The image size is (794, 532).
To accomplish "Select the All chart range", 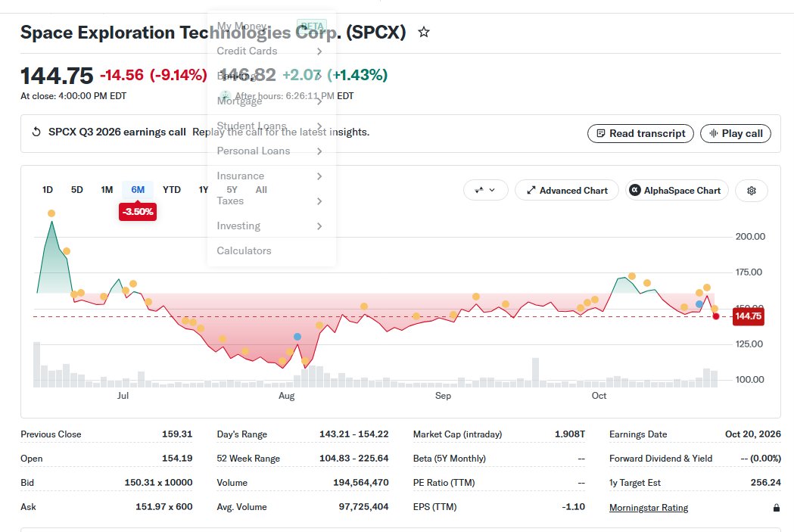I will (x=261, y=190).
